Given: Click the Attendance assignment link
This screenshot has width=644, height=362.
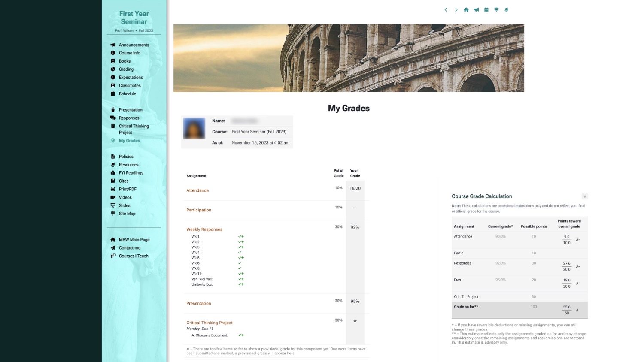Looking at the screenshot, I should click(x=197, y=190).
